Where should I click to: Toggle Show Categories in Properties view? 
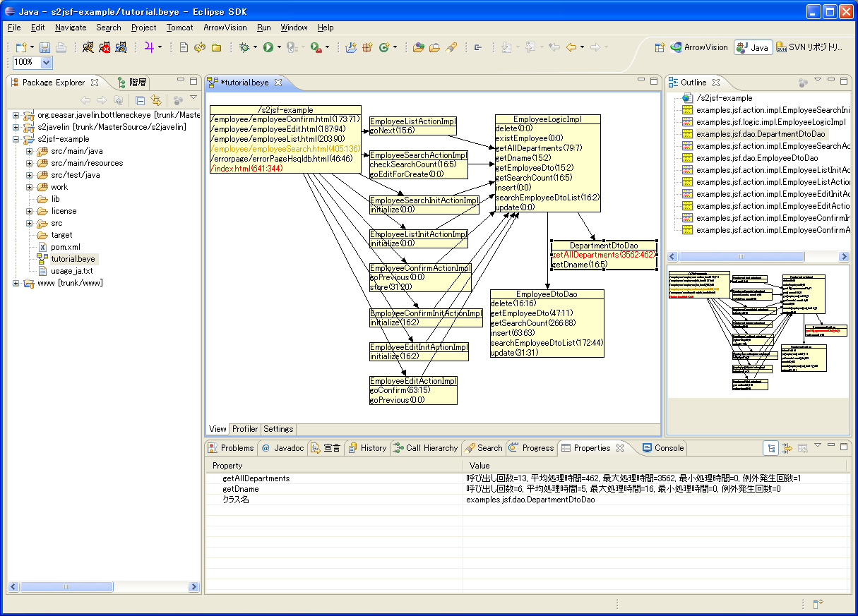(771, 448)
